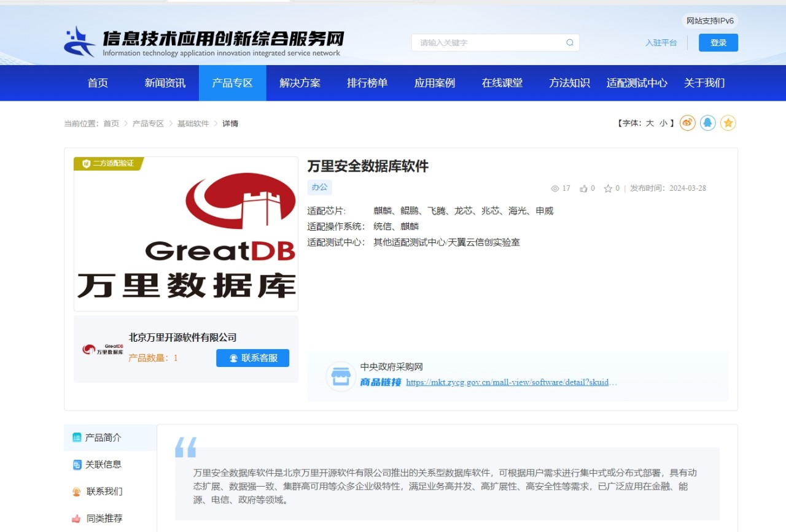This screenshot has height=532, width=786.
Task: Select the 关联信息 sidebar tab
Action: (x=111, y=465)
